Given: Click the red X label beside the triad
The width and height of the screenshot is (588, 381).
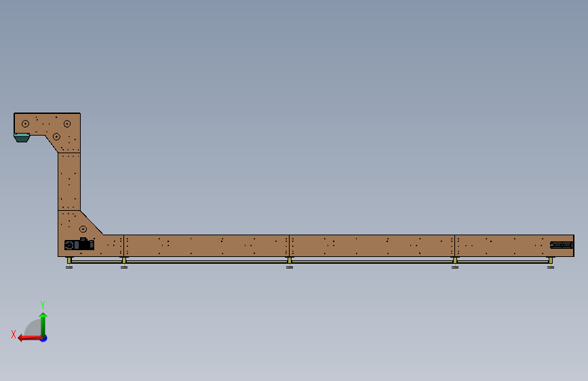Looking at the screenshot, I should [x=14, y=334].
